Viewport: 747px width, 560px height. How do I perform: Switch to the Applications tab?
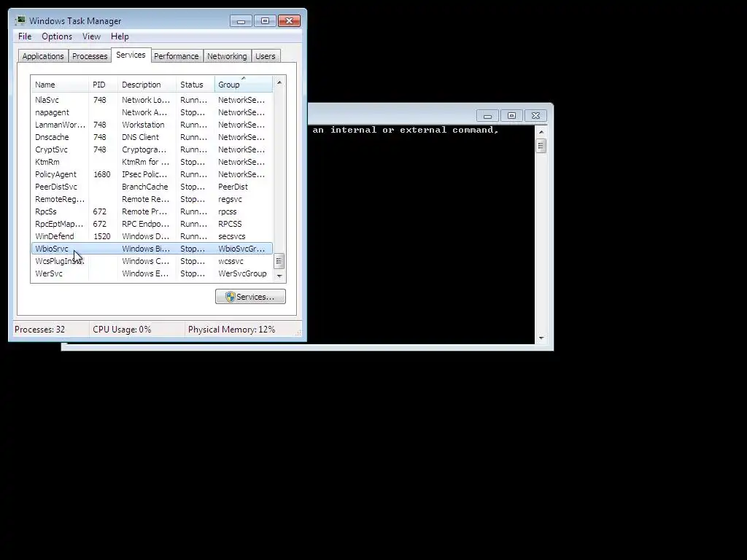click(x=43, y=56)
